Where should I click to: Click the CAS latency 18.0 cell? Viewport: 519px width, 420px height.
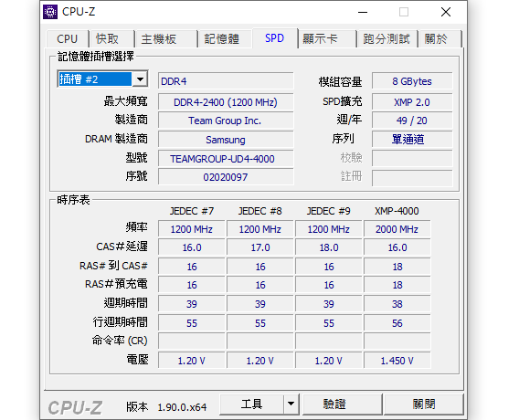click(329, 247)
